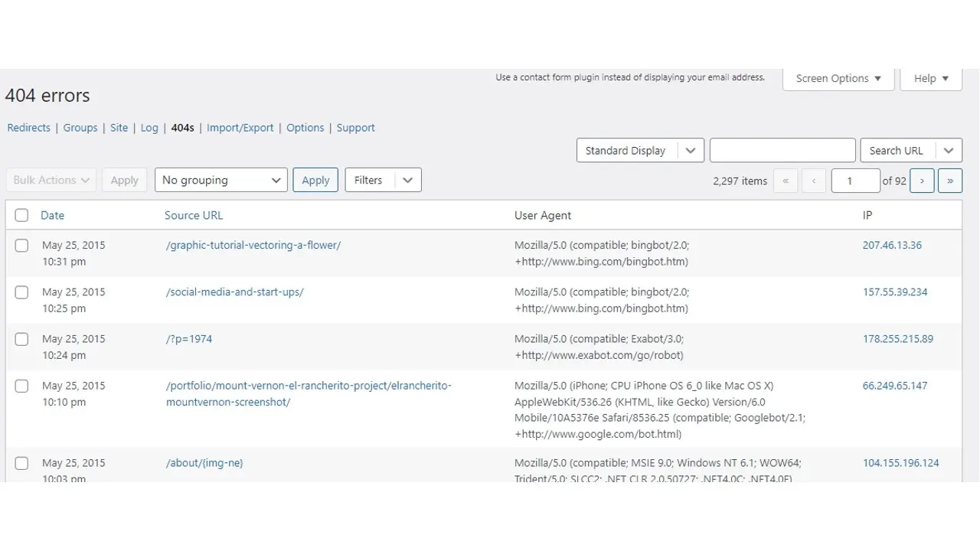
Task: Click Apply button next to grouping dropdown
Action: pyautogui.click(x=315, y=181)
